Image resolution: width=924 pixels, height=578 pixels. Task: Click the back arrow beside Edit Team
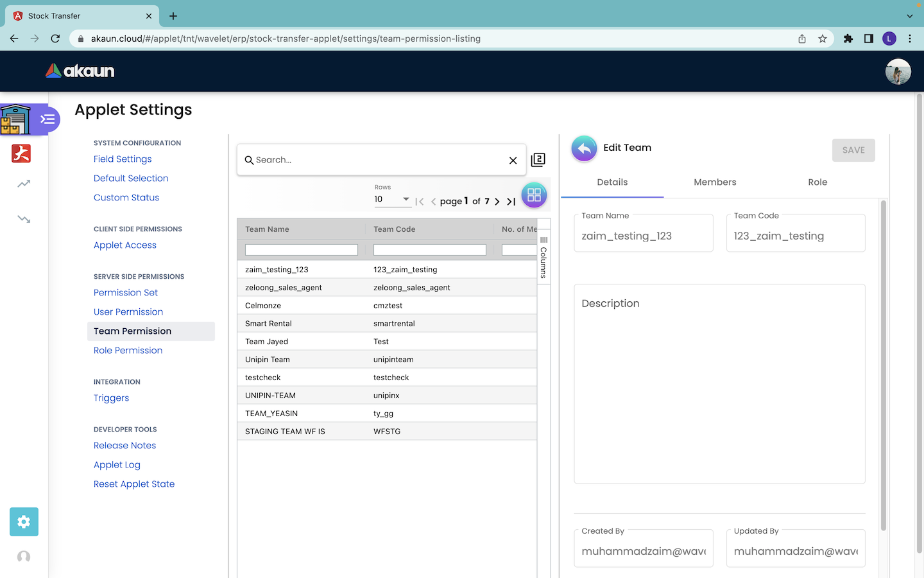(x=584, y=148)
